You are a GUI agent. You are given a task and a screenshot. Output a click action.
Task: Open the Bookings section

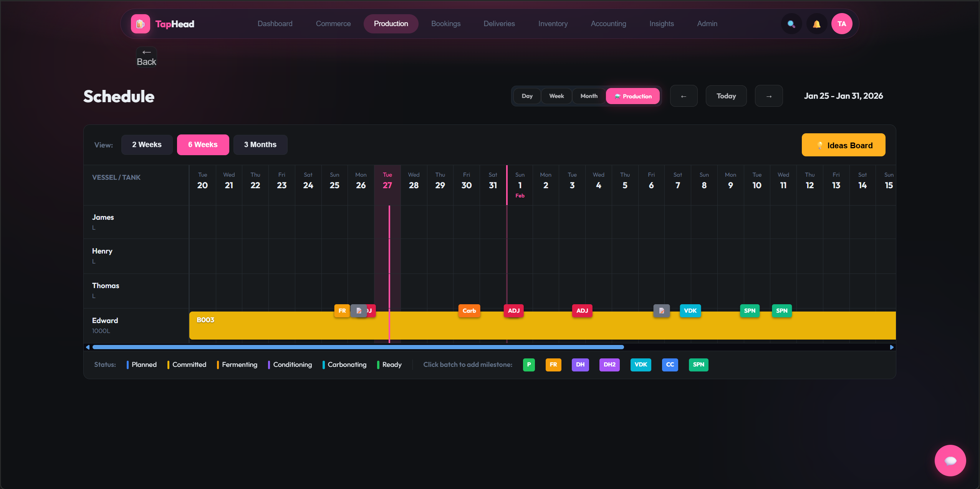coord(445,23)
